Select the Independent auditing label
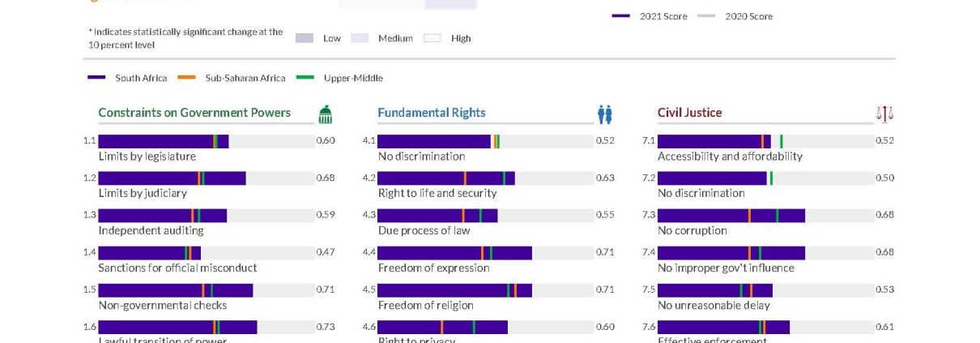Screen dimensions: 980x343 [x=151, y=230]
